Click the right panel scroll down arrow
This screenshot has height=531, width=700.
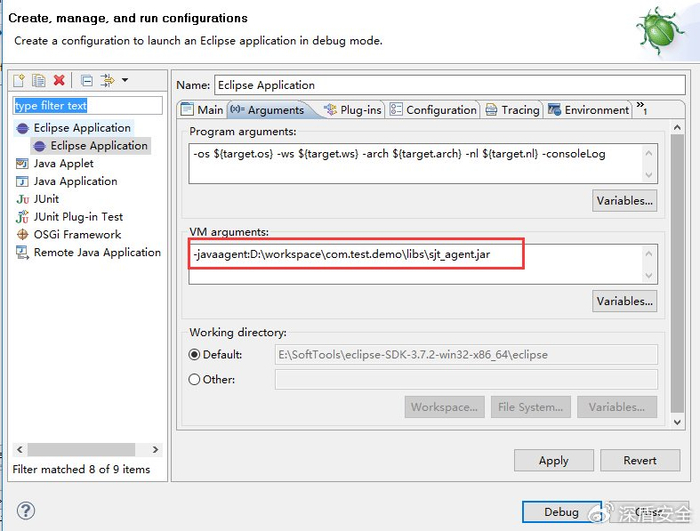click(x=677, y=422)
